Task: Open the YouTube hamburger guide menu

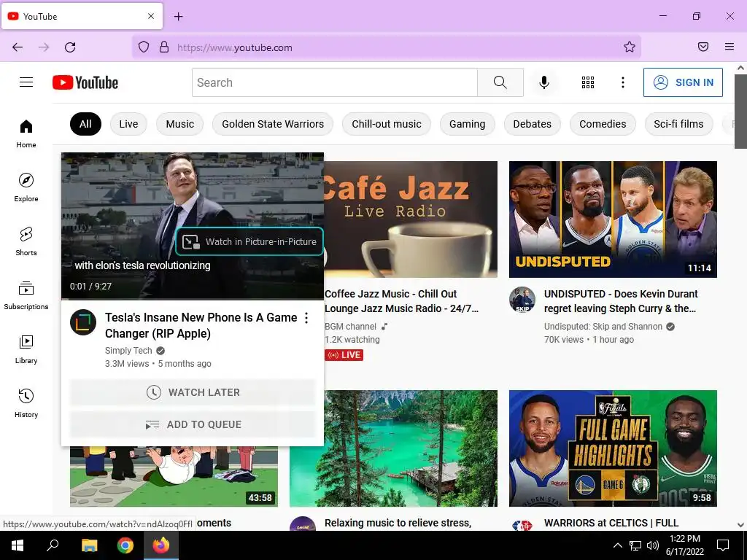Action: [26, 82]
